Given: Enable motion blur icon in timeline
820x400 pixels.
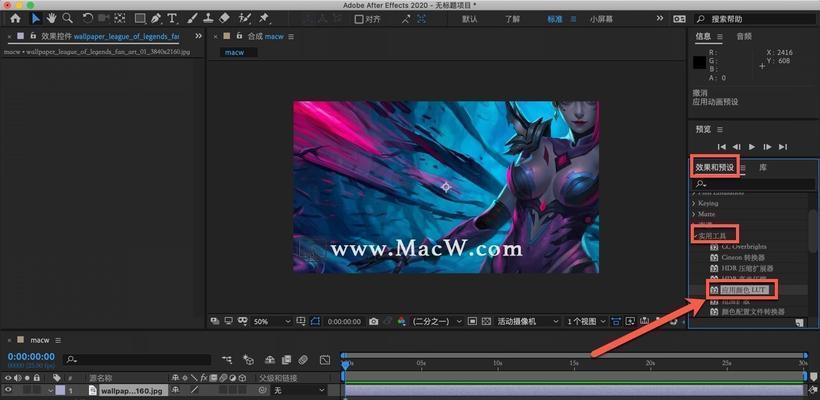Looking at the screenshot, I should click(x=303, y=360).
